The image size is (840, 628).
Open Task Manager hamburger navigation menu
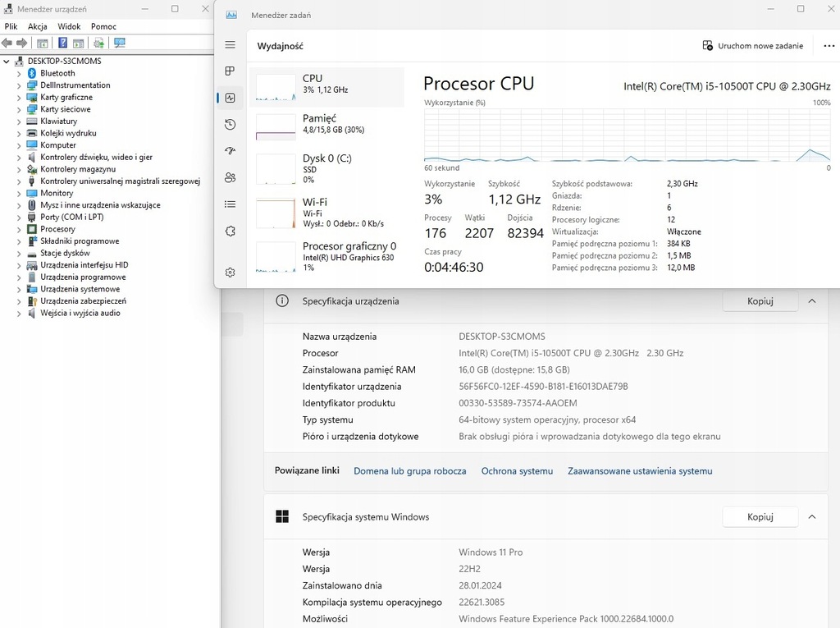pos(231,45)
